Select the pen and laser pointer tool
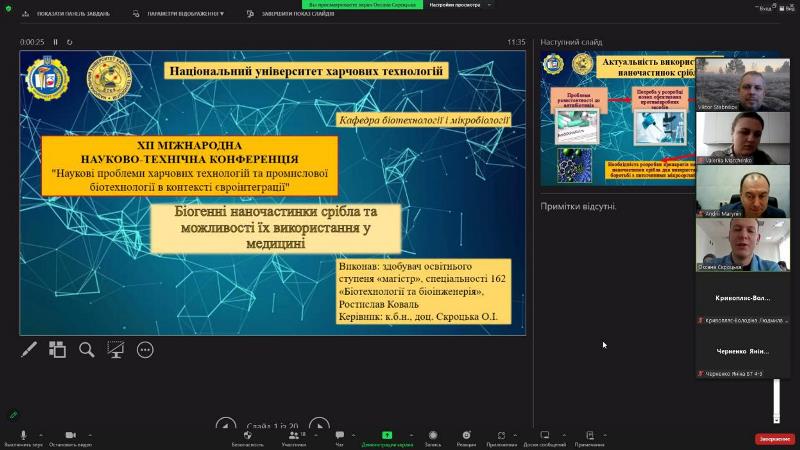This screenshot has height=450, width=800. tap(30, 350)
